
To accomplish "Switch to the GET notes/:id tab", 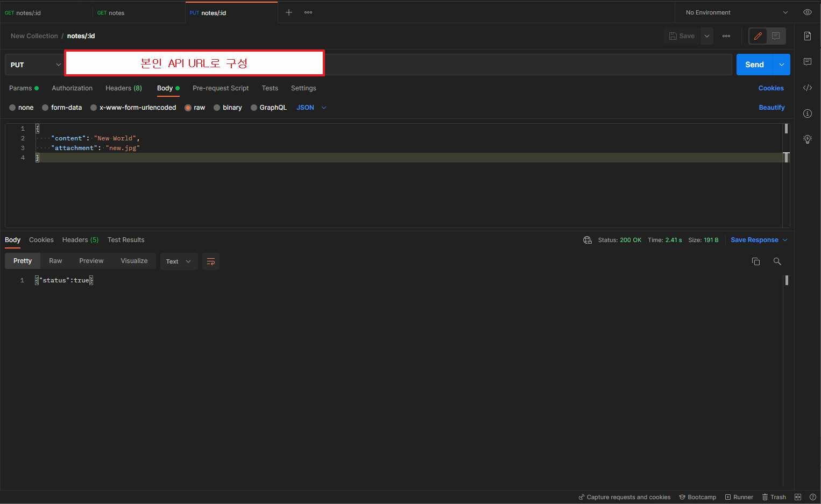I will click(x=46, y=12).
